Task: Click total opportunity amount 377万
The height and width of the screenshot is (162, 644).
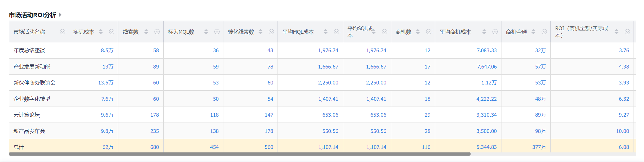Action: pos(539,147)
